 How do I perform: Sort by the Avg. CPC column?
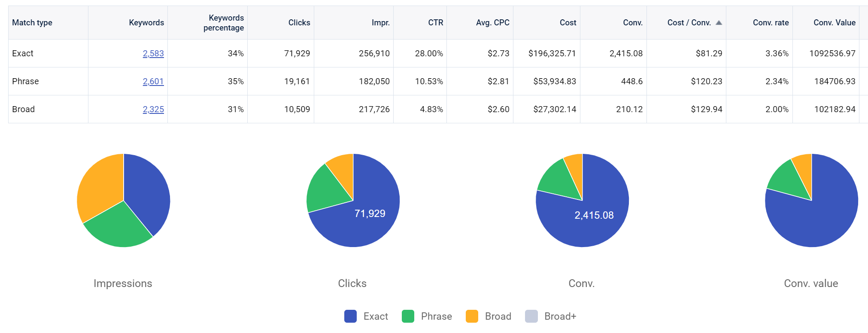click(492, 23)
